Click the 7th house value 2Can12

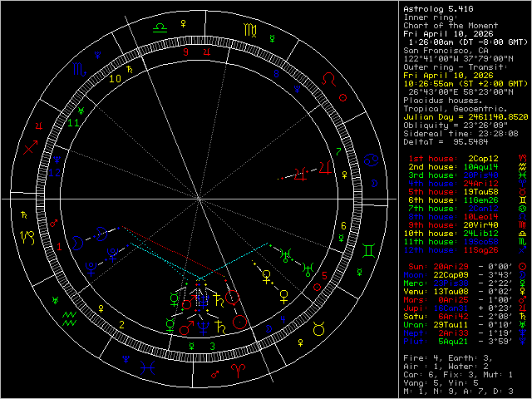point(484,209)
